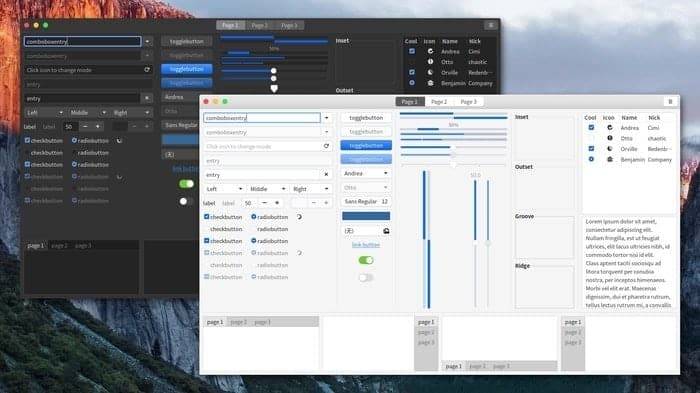
Task: Click Orville's row icon in light window list
Action: coord(610,149)
